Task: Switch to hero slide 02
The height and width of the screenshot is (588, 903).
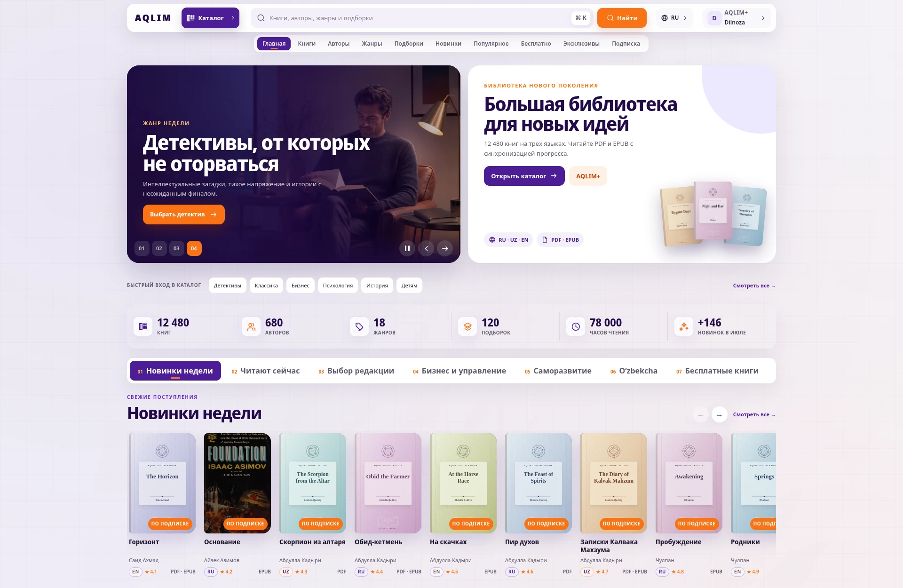Action: [159, 248]
